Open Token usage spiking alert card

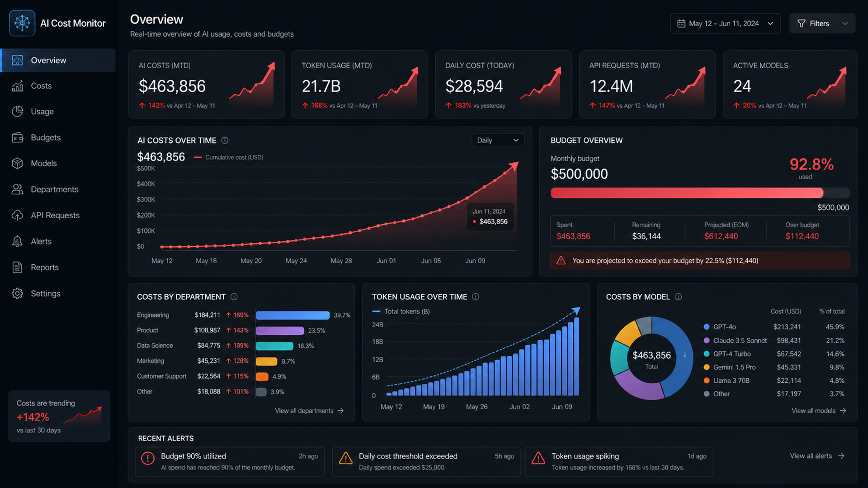click(x=619, y=462)
